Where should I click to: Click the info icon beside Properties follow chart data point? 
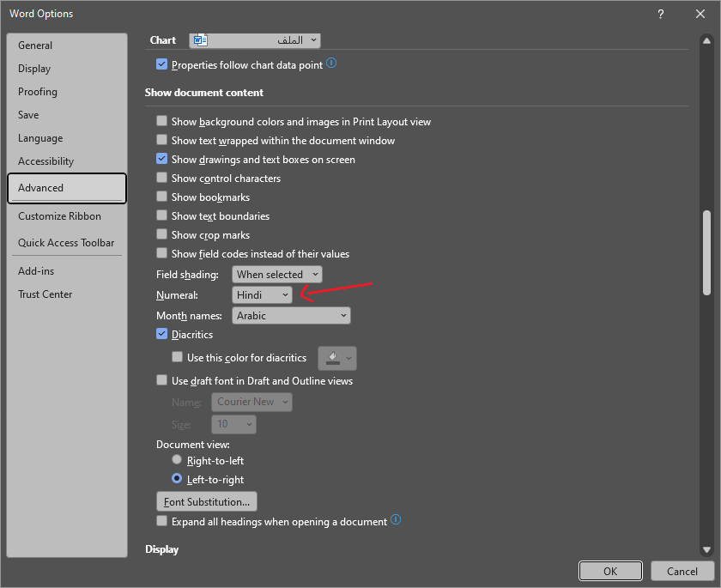331,63
